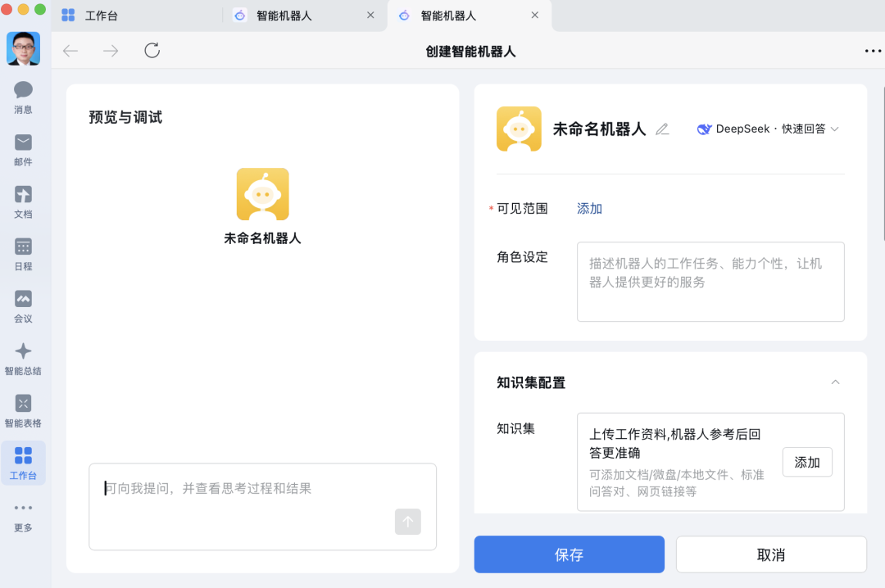Click the 添加 knowledge set button
Screen dimensions: 885x588
tap(806, 462)
